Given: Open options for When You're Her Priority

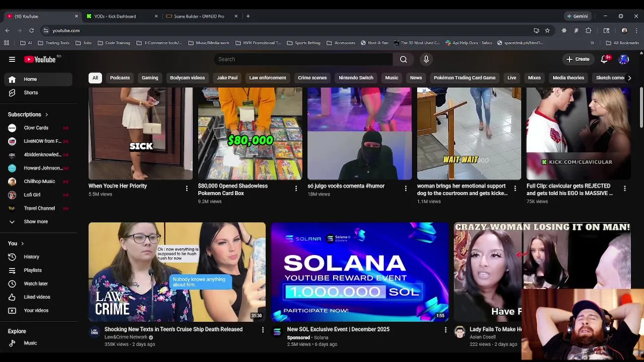Looking at the screenshot, I should pyautogui.click(x=187, y=189).
